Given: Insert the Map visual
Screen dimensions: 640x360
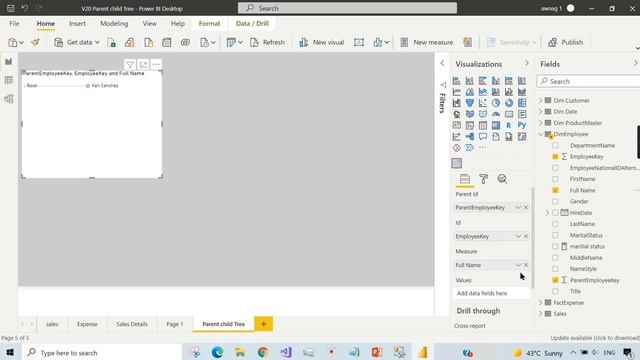Looking at the screenshot, I should [457, 114].
